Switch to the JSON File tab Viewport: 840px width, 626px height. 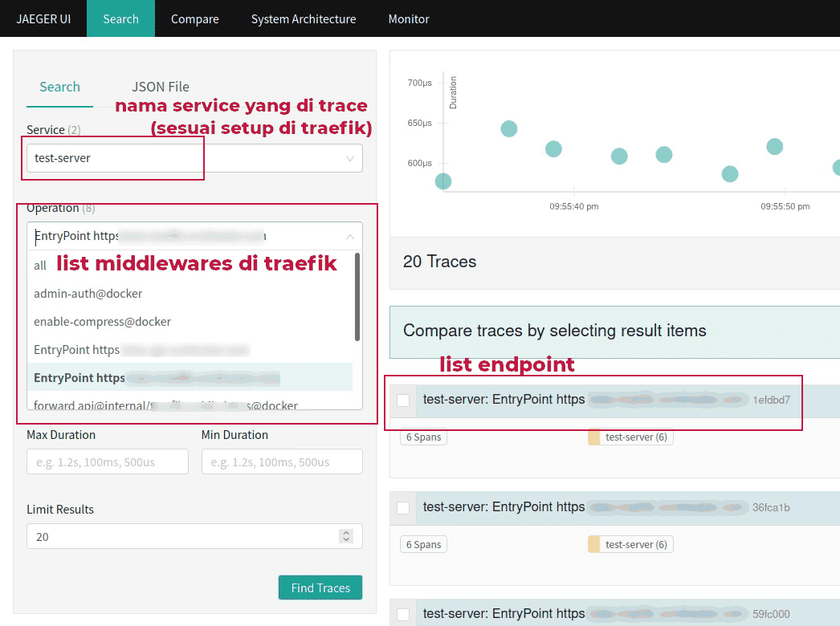[x=161, y=87]
